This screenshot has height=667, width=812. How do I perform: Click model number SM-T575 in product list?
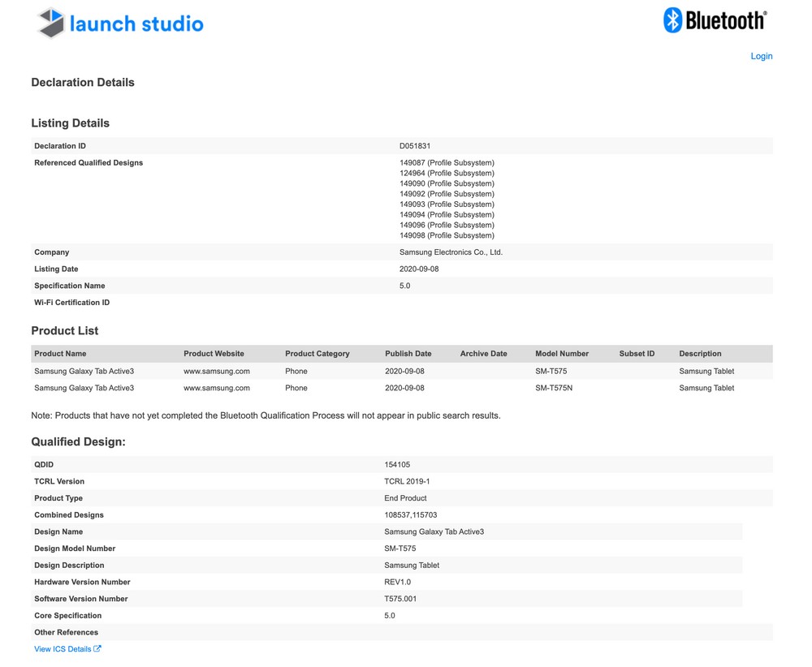[551, 371]
